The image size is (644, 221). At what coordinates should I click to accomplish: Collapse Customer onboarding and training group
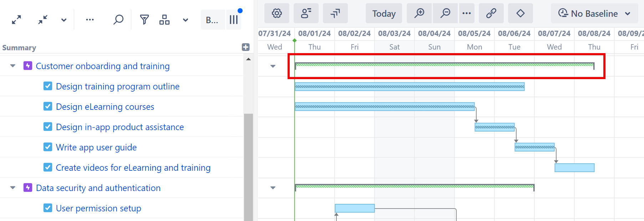pos(13,66)
